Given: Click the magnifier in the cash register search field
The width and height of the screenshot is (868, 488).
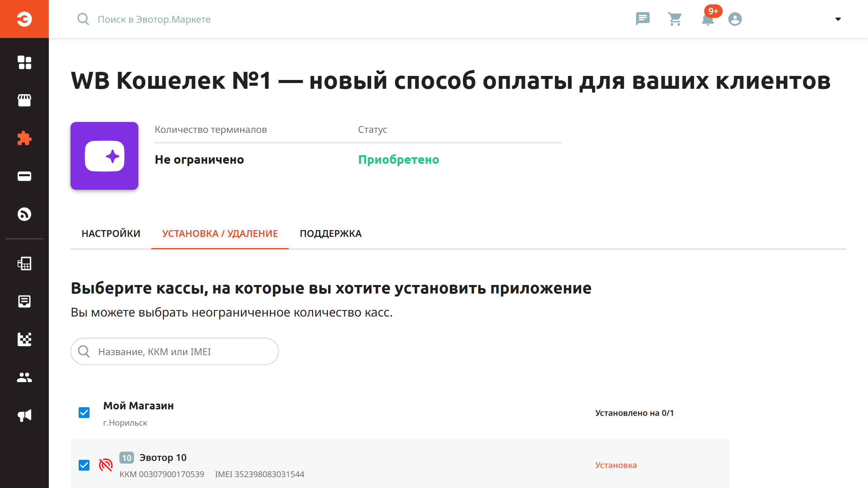Looking at the screenshot, I should [x=84, y=351].
